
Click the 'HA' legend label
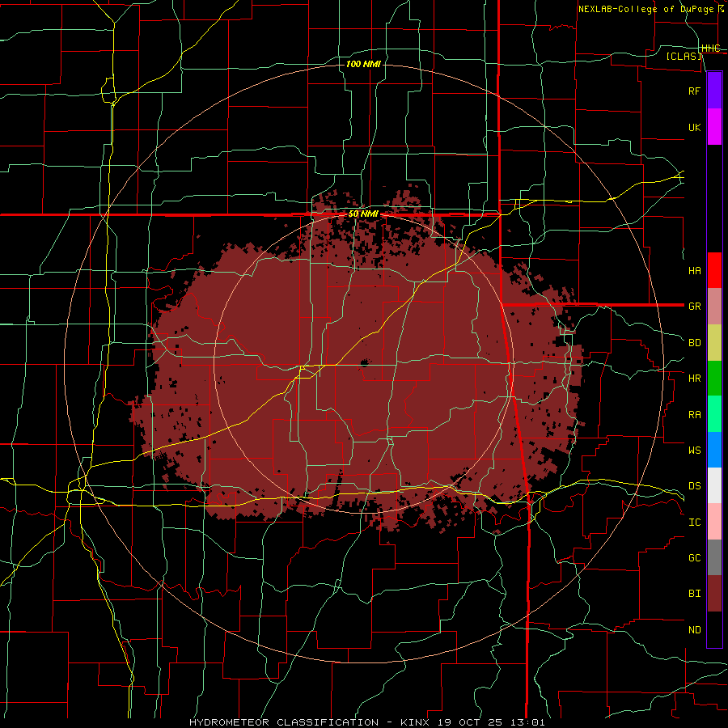click(694, 271)
